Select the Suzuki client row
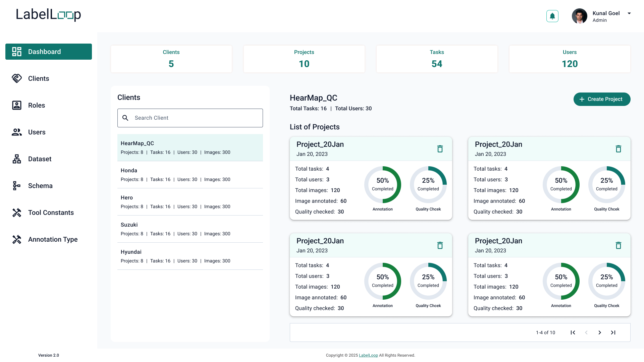The height and width of the screenshot is (362, 644). click(x=190, y=229)
